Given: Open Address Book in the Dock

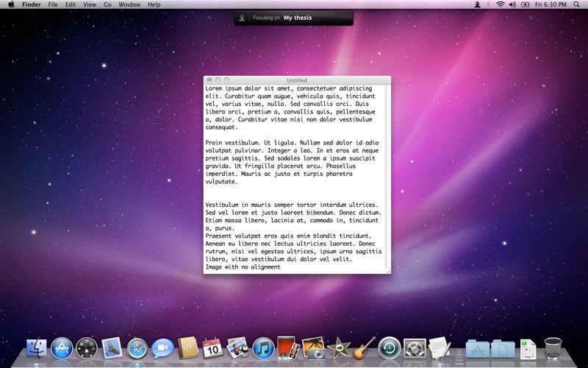Looking at the screenshot, I should [x=187, y=347].
